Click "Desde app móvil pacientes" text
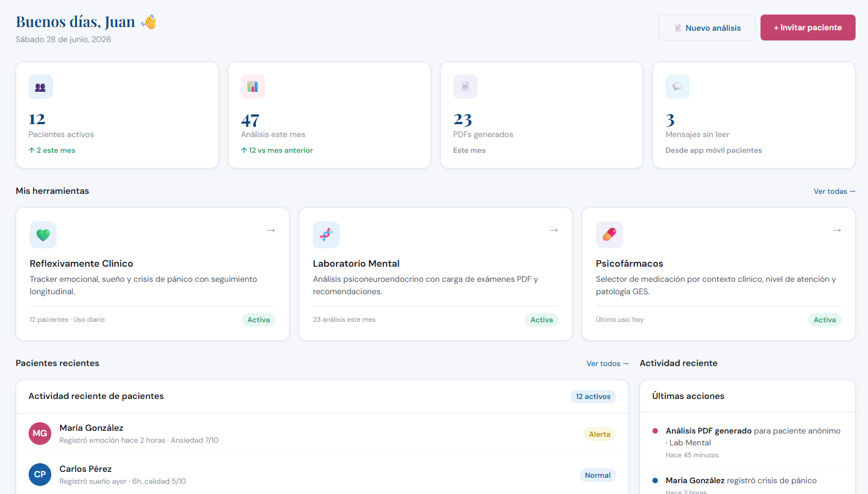This screenshot has width=868, height=494. click(x=714, y=150)
